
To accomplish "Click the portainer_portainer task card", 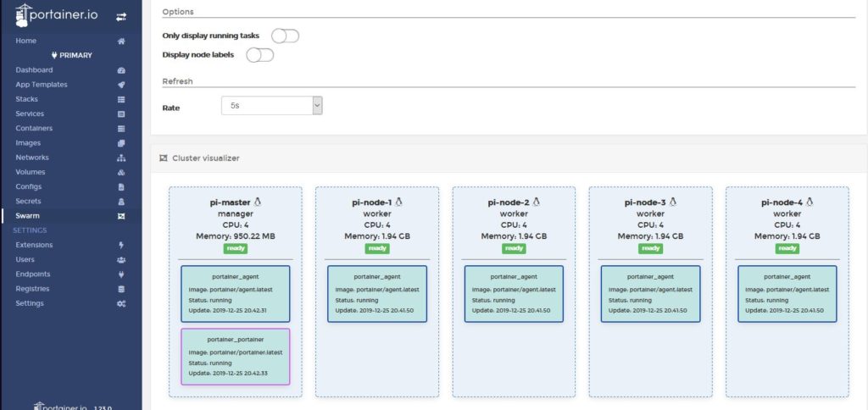I will (x=236, y=357).
